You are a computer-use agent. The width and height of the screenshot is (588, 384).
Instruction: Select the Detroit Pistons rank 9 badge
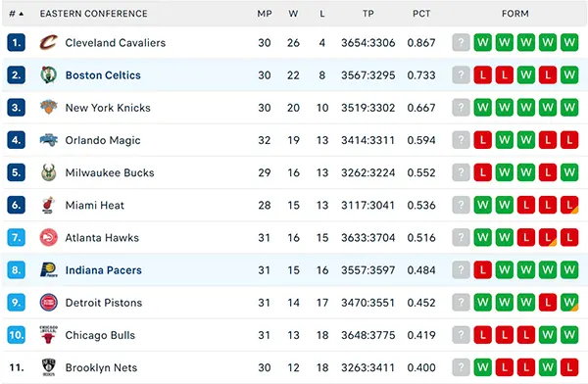(x=16, y=303)
